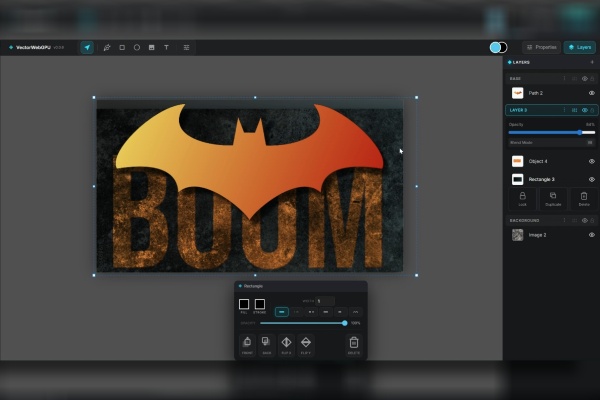Image resolution: width=600 pixels, height=400 pixels.
Task: Open the Blend Mode dropdown
Action: click(552, 142)
